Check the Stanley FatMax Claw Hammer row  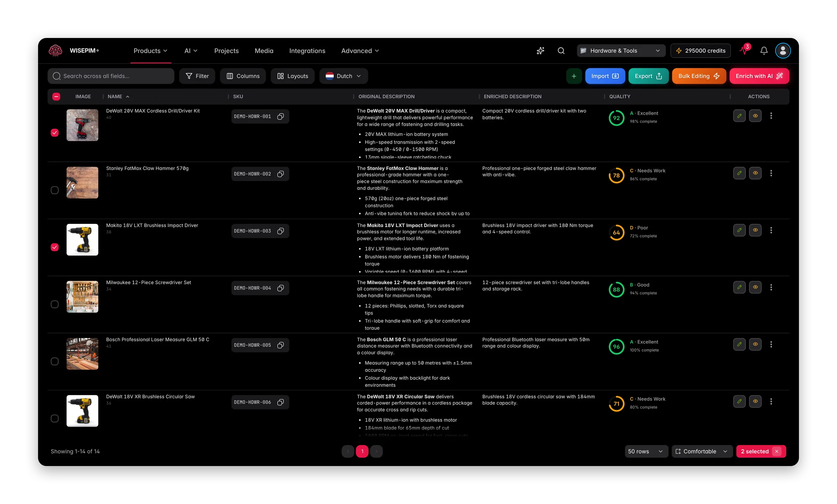click(x=55, y=190)
